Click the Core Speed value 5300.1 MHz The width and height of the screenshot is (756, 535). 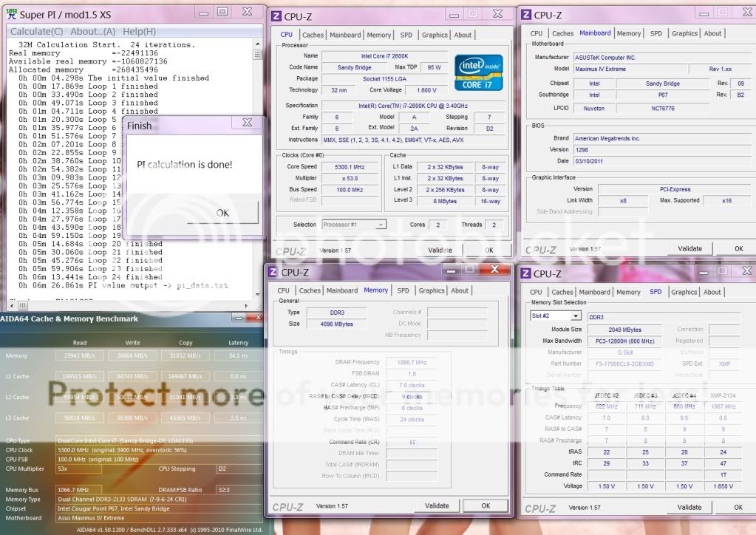coord(350,167)
